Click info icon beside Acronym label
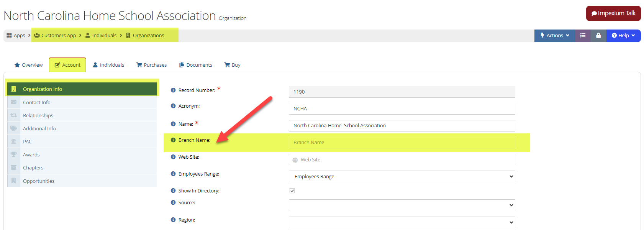Screen dimensions: 644x230 click(x=173, y=106)
